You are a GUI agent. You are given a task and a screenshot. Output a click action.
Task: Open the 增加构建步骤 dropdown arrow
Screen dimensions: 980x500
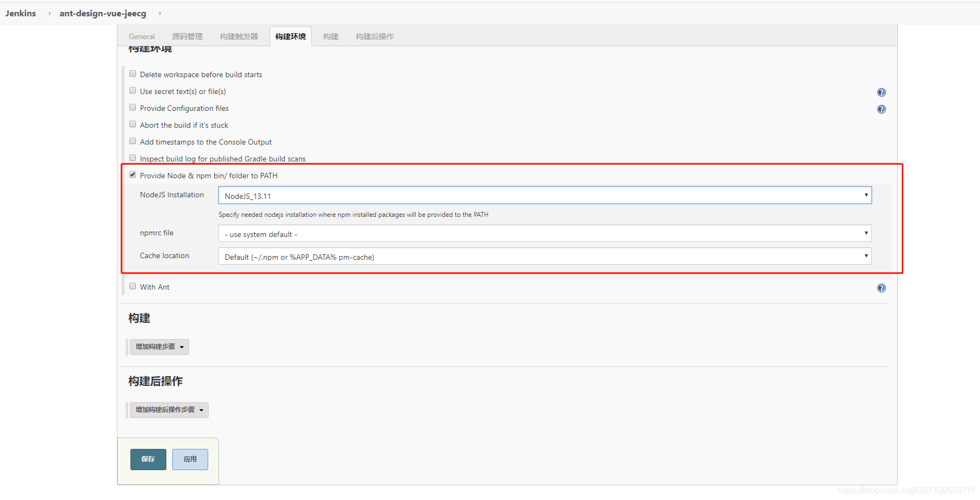[183, 347]
